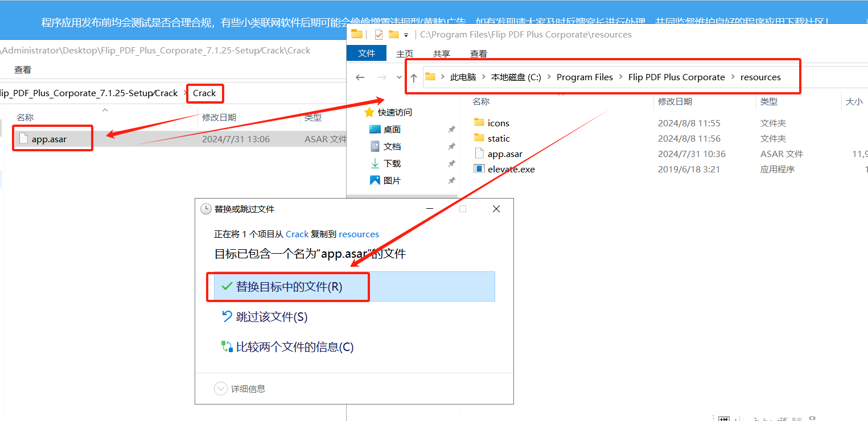The image size is (868, 421).
Task: Click the 快速访问 star icon
Action: pyautogui.click(x=369, y=112)
